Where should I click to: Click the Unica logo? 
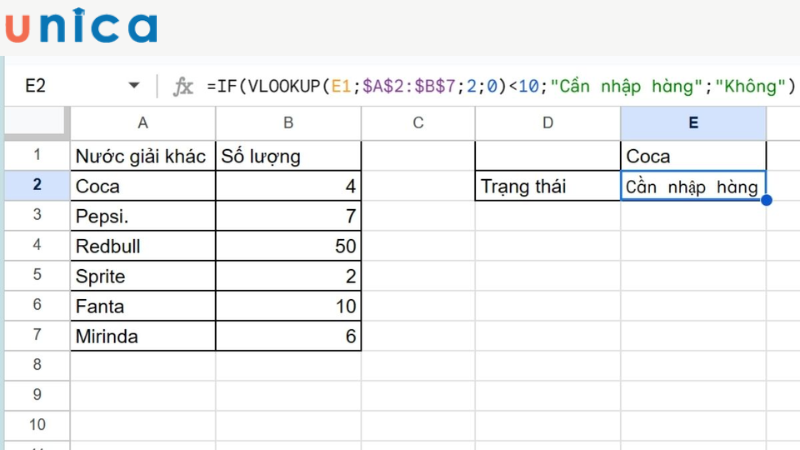82,26
